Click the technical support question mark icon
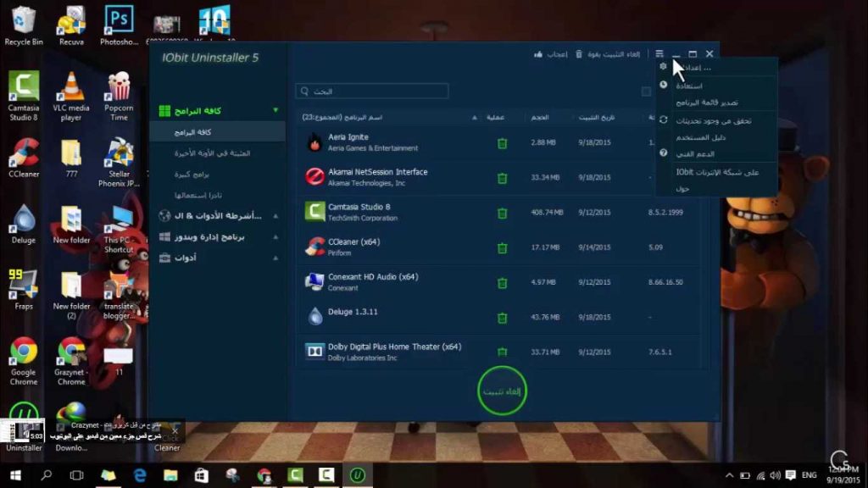 663,152
